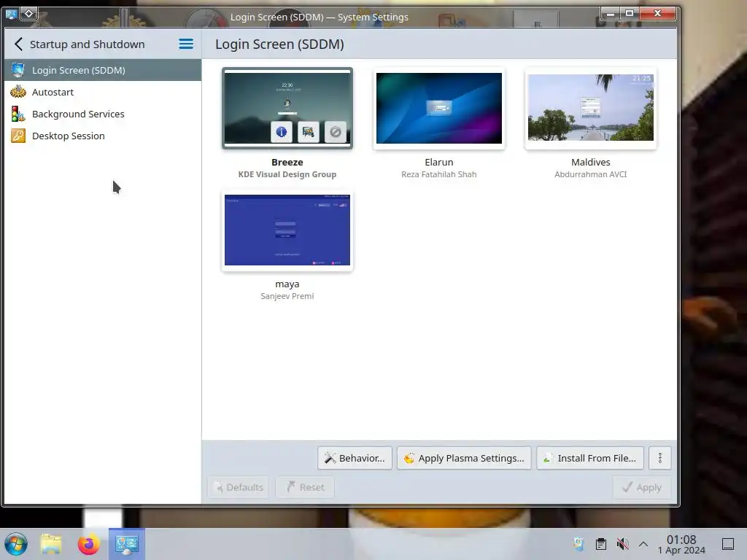Open Autostart settings

[x=102, y=92]
